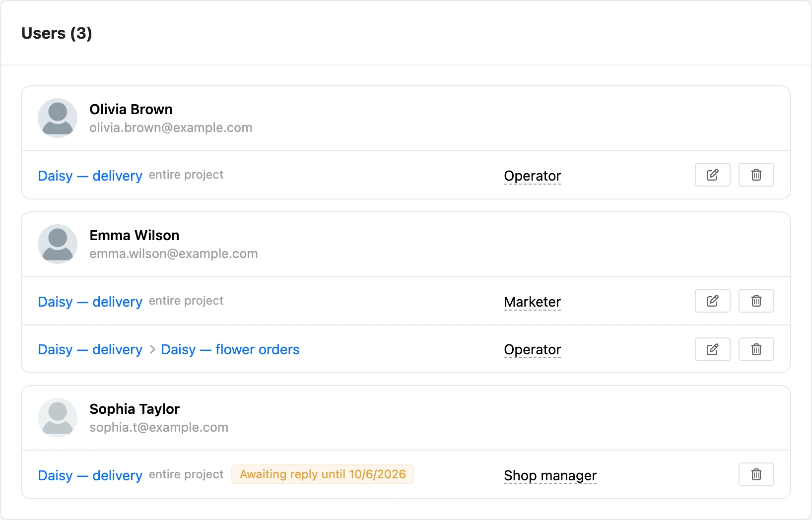Screen dimensions: 812x520
Task: Edit Emma Wilson's flower orders Operator access
Action: (x=712, y=349)
